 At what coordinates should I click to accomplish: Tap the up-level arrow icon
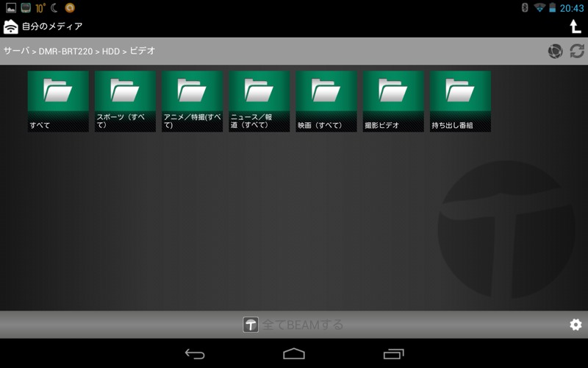(x=575, y=26)
